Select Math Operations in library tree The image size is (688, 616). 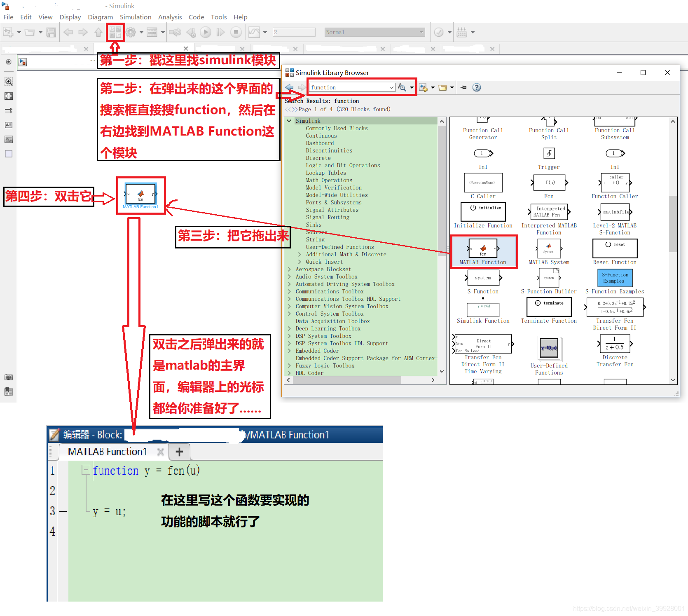[x=329, y=180]
